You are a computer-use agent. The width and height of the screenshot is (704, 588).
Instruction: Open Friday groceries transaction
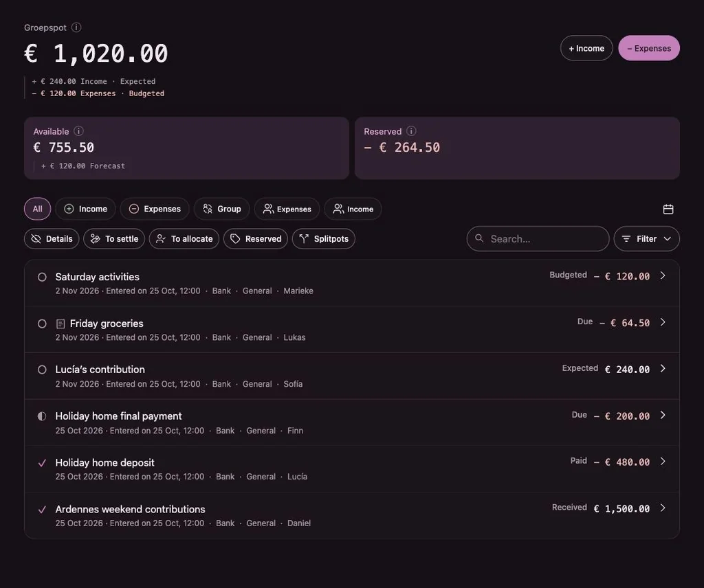pyautogui.click(x=352, y=330)
